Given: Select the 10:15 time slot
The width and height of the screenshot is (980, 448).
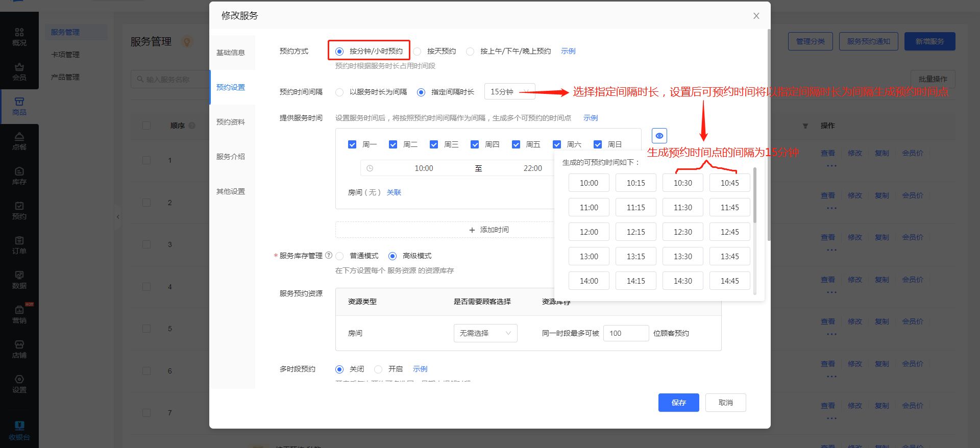Looking at the screenshot, I should [635, 183].
